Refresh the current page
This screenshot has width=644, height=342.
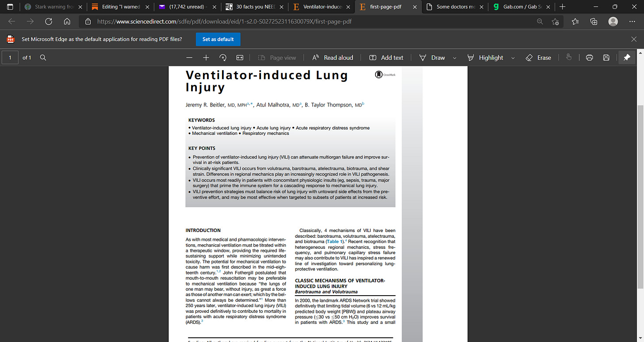pyautogui.click(x=49, y=21)
